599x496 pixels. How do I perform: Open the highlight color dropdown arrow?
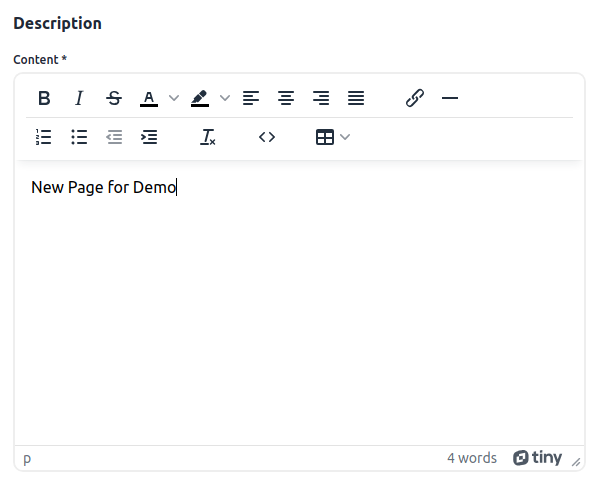pos(225,98)
